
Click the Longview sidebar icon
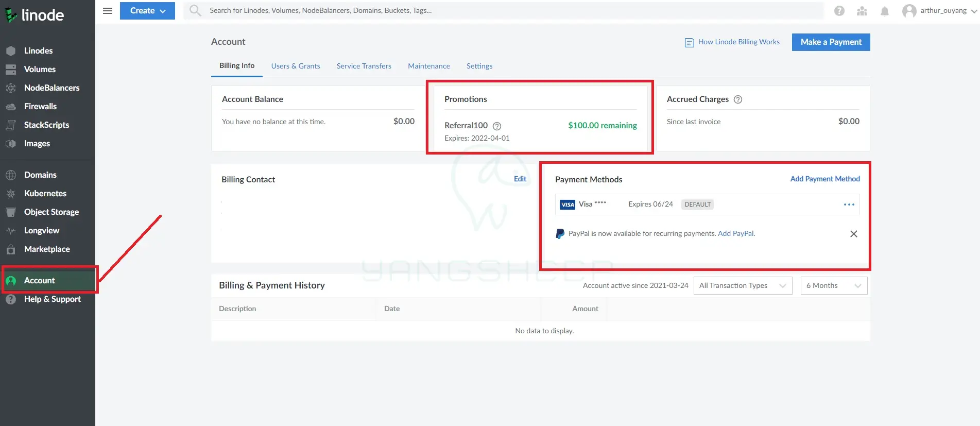coord(11,230)
